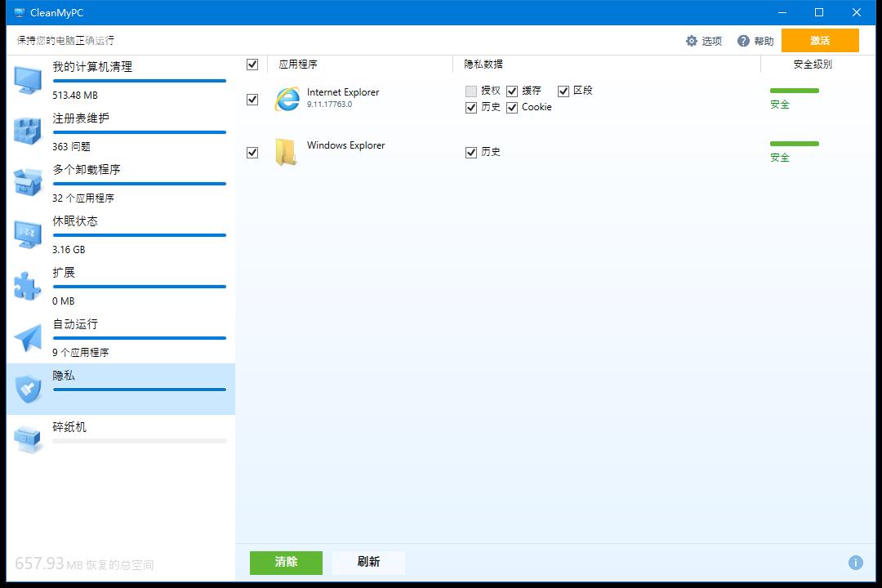Open hibernation sleeping monitor icon
This screenshot has height=588, width=882.
pyautogui.click(x=28, y=234)
